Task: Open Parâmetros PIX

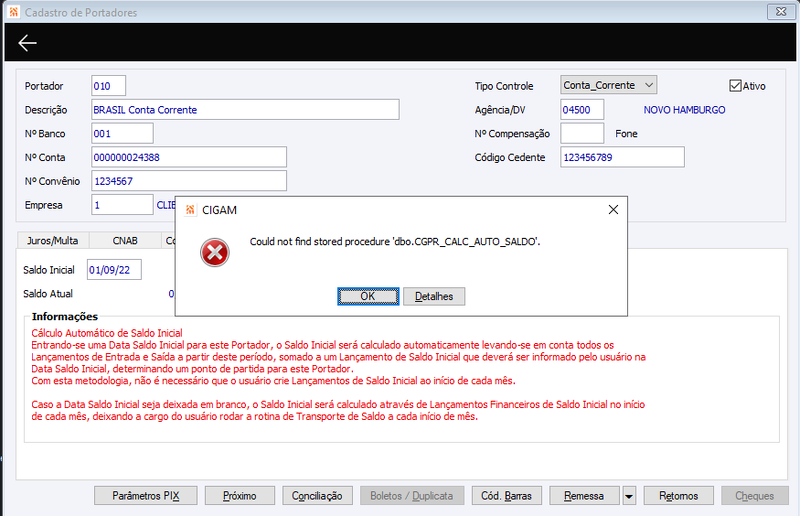Action: tap(145, 496)
